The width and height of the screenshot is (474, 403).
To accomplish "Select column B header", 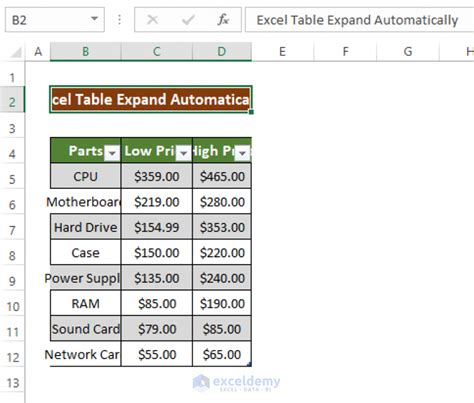I will [x=86, y=52].
